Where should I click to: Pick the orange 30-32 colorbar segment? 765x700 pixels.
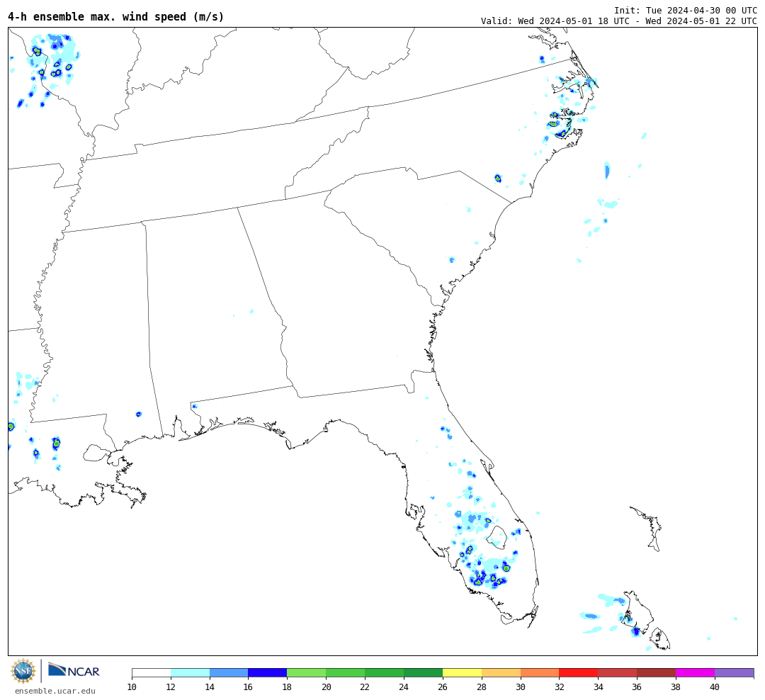[540, 672]
